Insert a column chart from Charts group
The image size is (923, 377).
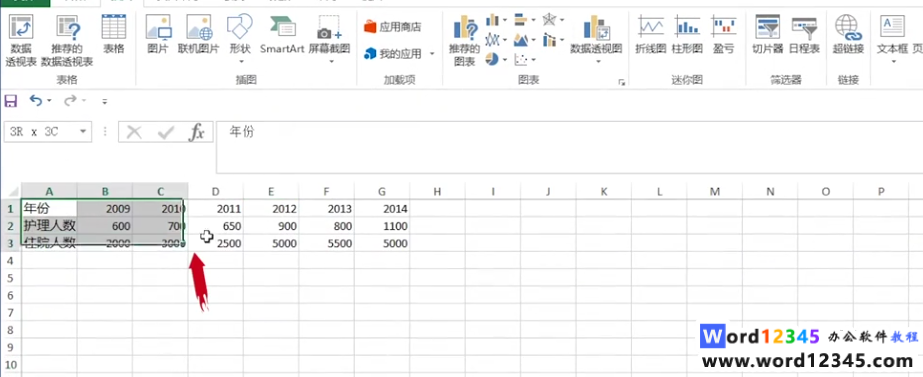coord(493,20)
